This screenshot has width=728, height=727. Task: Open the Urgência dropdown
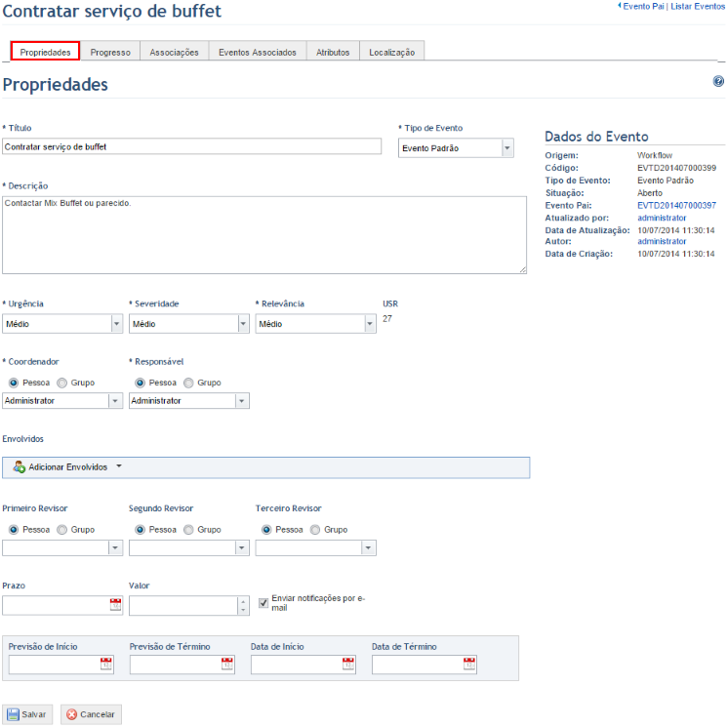pyautogui.click(x=62, y=324)
